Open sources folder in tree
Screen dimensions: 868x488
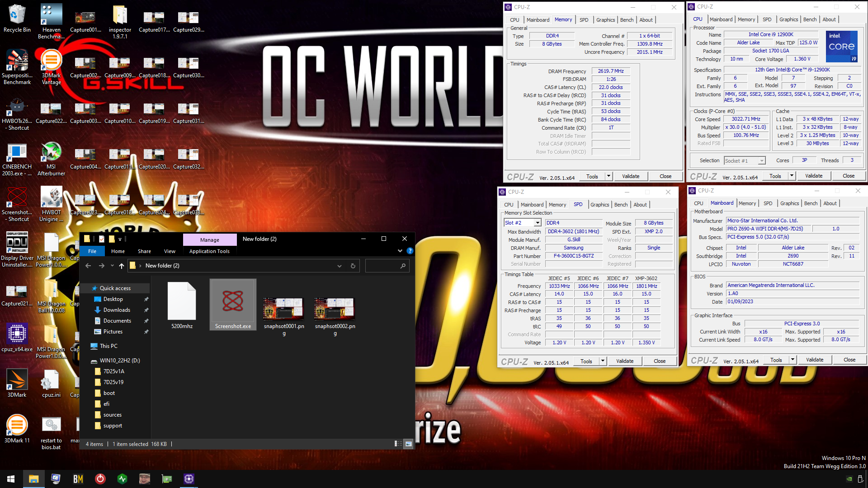pyautogui.click(x=112, y=415)
